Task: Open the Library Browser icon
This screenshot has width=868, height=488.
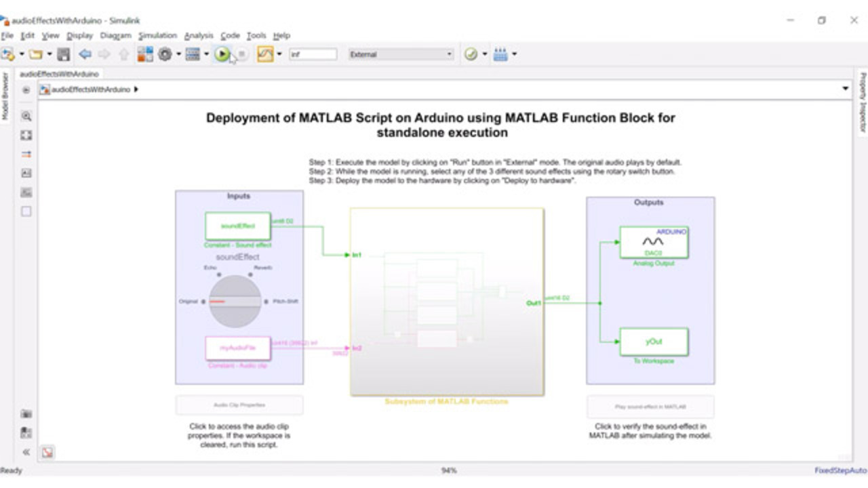Action: [145, 54]
